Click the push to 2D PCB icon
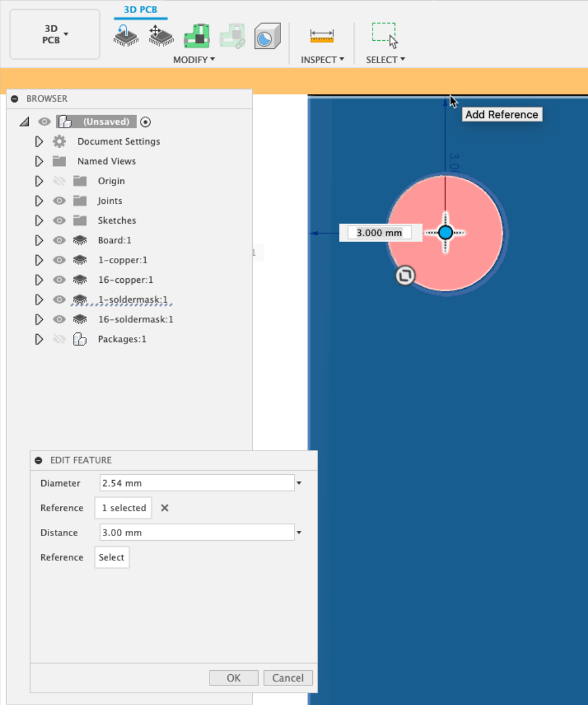 point(125,35)
